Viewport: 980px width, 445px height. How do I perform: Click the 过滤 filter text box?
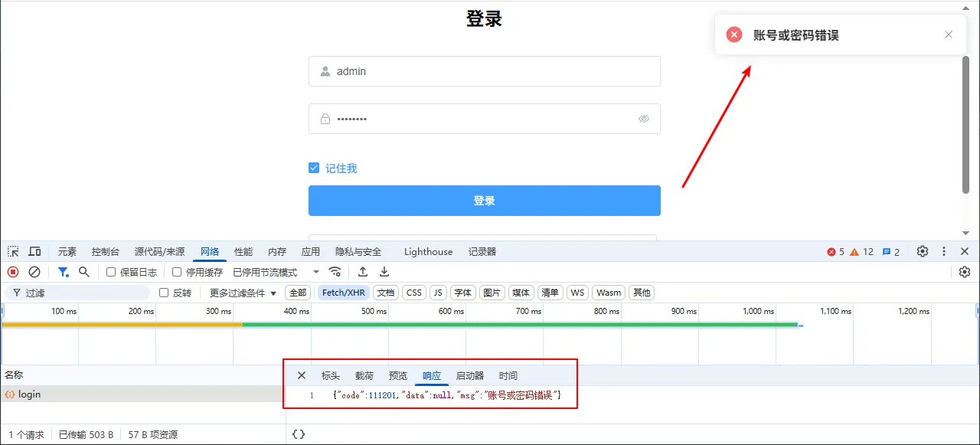click(77, 293)
